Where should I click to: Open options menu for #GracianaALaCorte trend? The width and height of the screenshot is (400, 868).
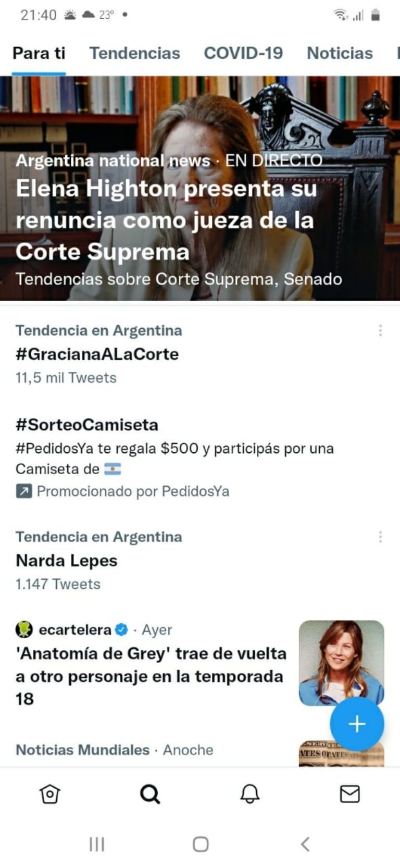[x=381, y=330]
